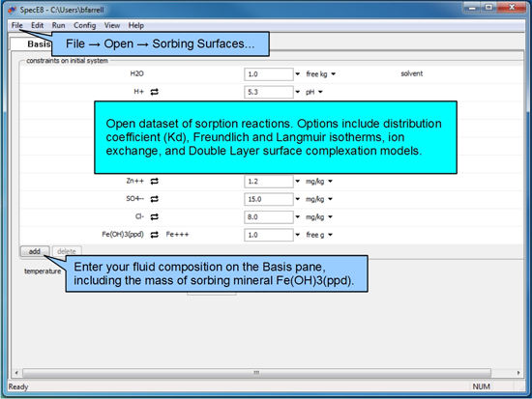Click the swap icon beside Zn++

click(155, 181)
